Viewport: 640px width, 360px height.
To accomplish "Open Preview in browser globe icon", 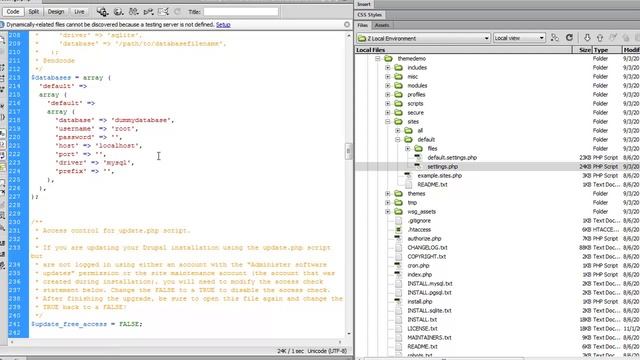I will (x=118, y=12).
